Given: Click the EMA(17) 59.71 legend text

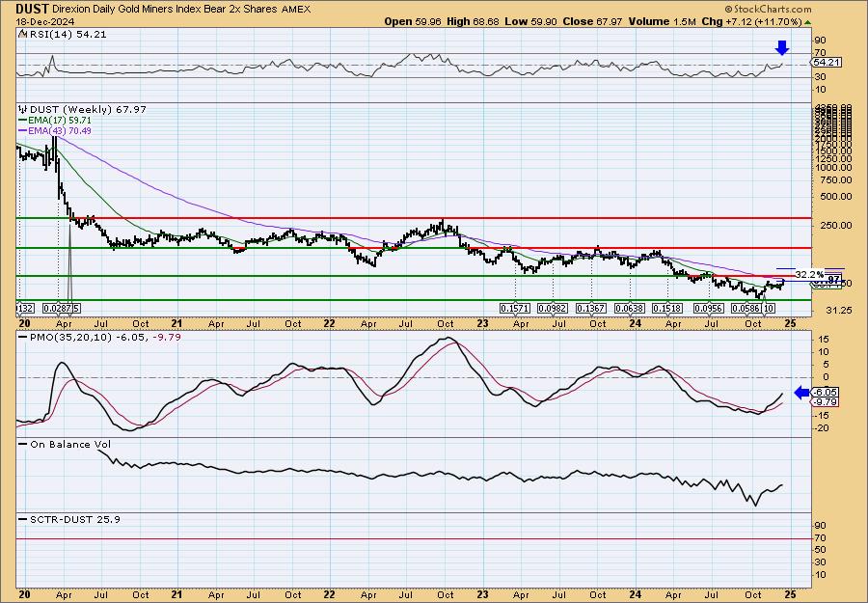Looking at the screenshot, I should pos(61,121).
